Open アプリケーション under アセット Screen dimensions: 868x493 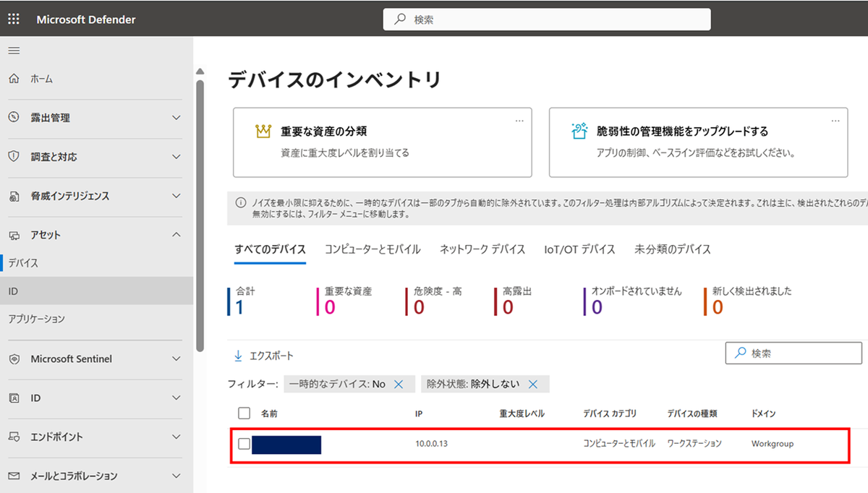click(97, 319)
